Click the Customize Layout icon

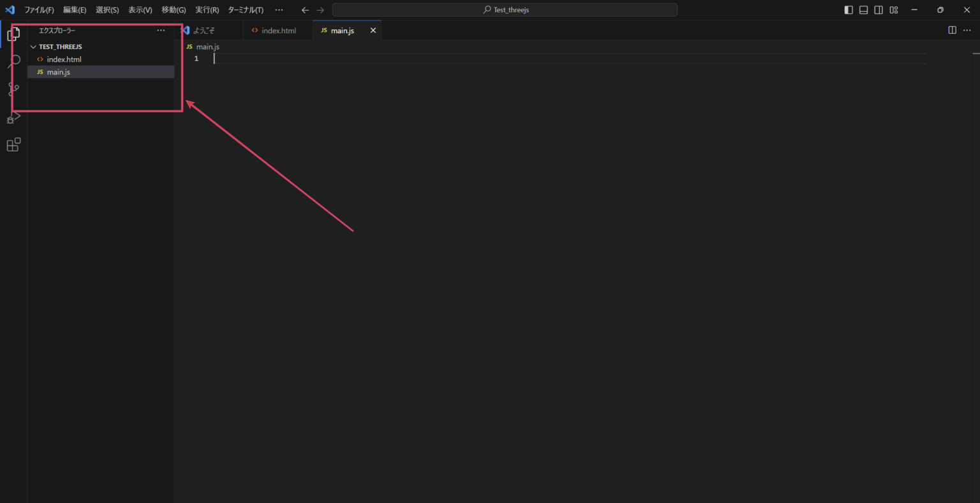coord(894,10)
